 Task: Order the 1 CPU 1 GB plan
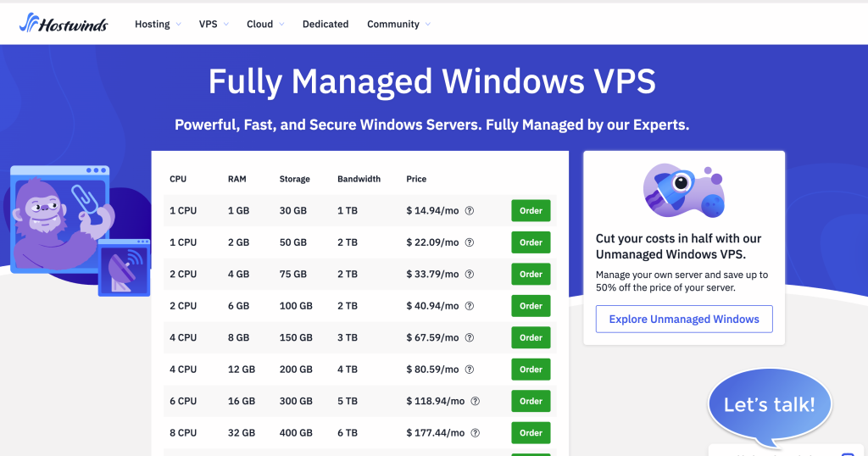tap(531, 211)
